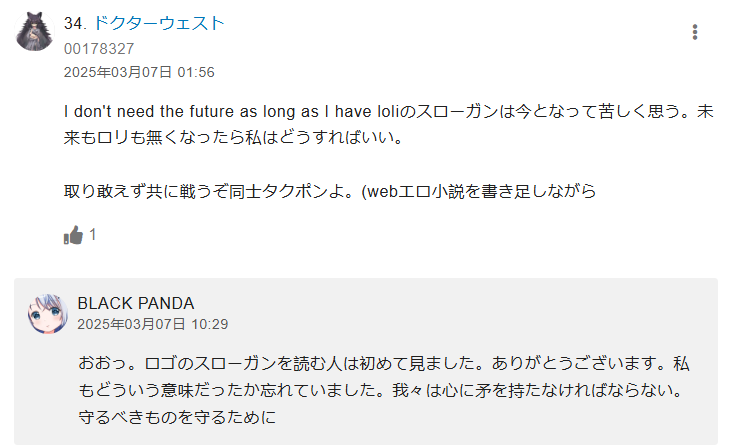Click the like count number beside thumbs-up
This screenshot has width=736, height=446.
[x=93, y=235]
